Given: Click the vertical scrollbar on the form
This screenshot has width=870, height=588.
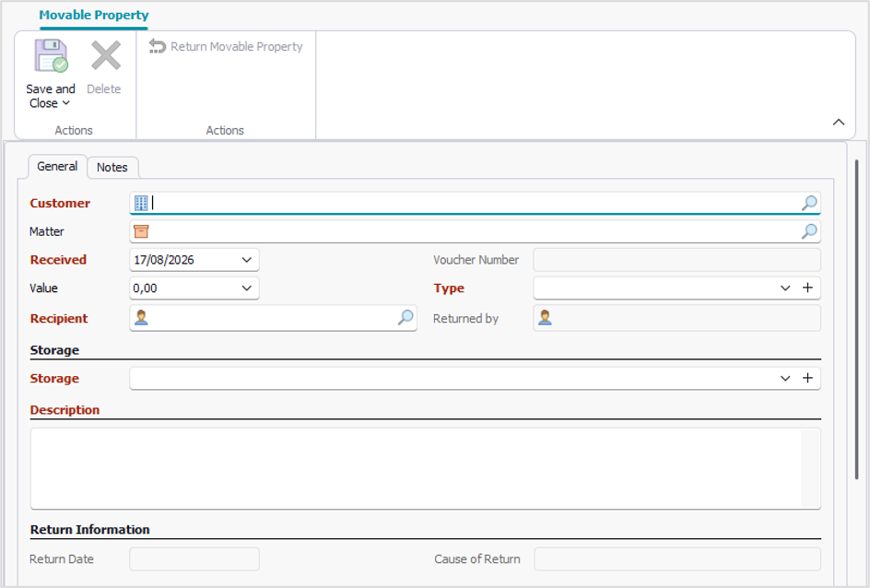Looking at the screenshot, I should 857,320.
